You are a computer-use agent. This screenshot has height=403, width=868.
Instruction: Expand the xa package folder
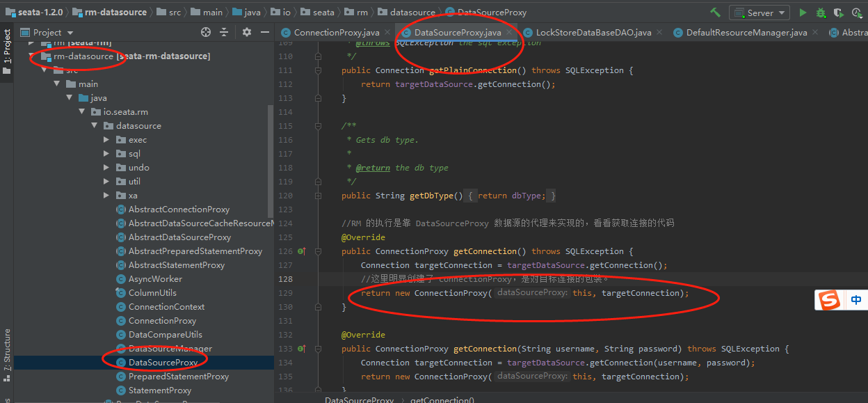click(x=106, y=195)
